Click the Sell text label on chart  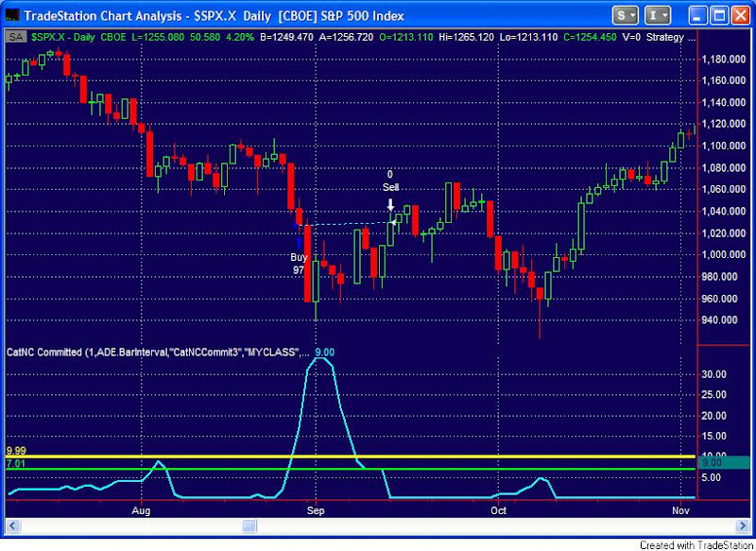[x=391, y=187]
